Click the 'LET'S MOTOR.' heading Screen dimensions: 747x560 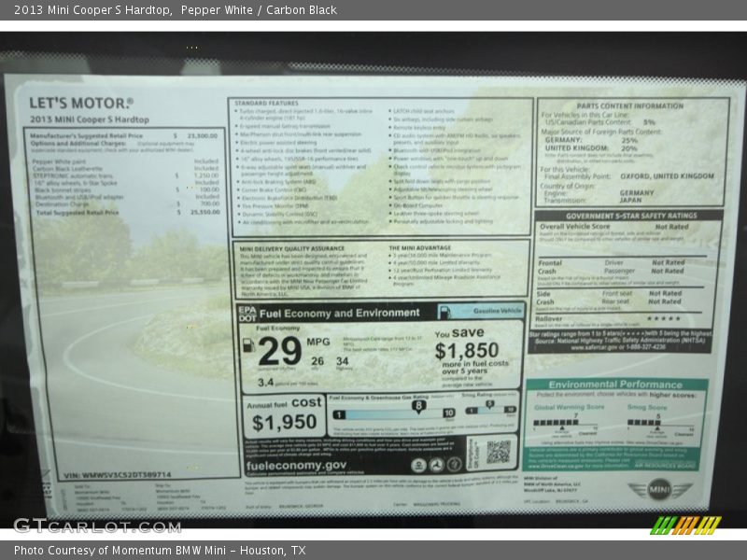[81, 103]
